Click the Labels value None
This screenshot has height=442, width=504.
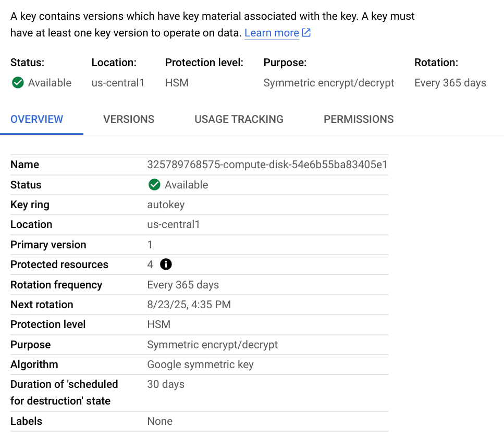pos(159,421)
